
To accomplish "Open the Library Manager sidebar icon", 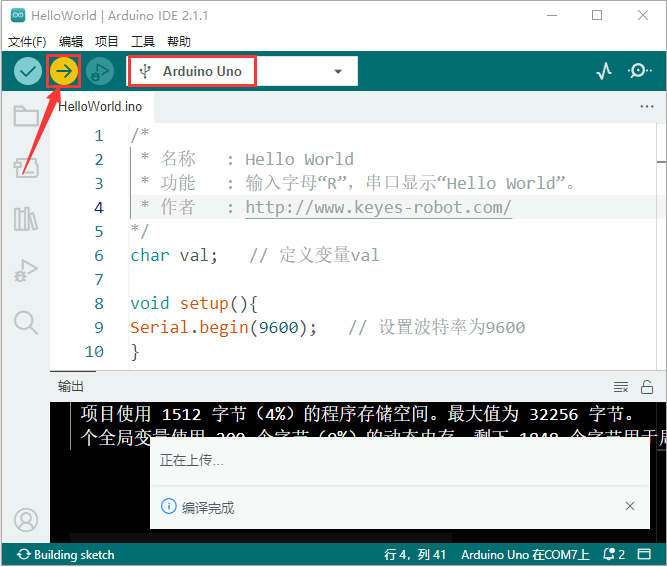I will click(x=26, y=219).
